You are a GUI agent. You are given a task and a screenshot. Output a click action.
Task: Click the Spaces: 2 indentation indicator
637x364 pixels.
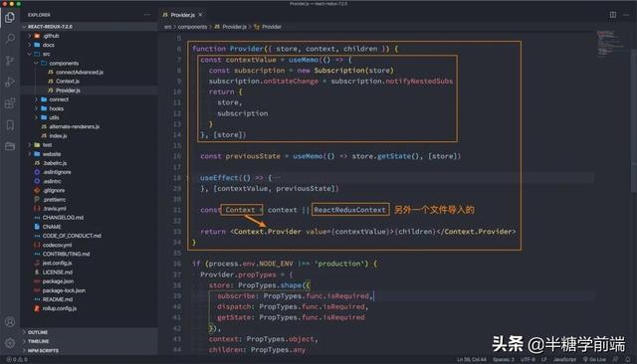pos(504,360)
